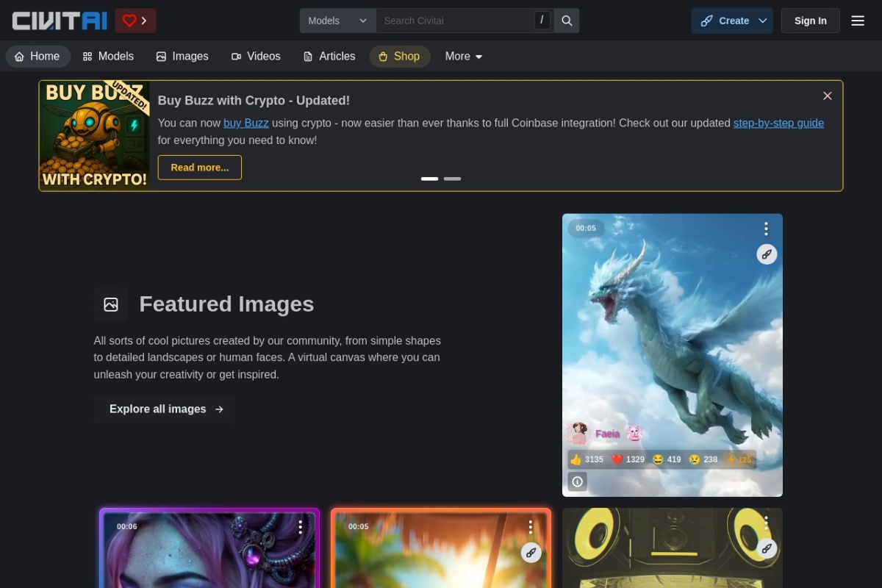
Task: Go to the Images tab
Action: [x=182, y=57]
